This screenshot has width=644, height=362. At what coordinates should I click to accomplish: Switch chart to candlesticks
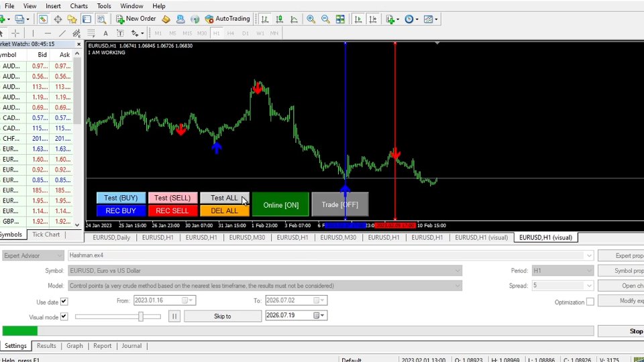pyautogui.click(x=280, y=19)
